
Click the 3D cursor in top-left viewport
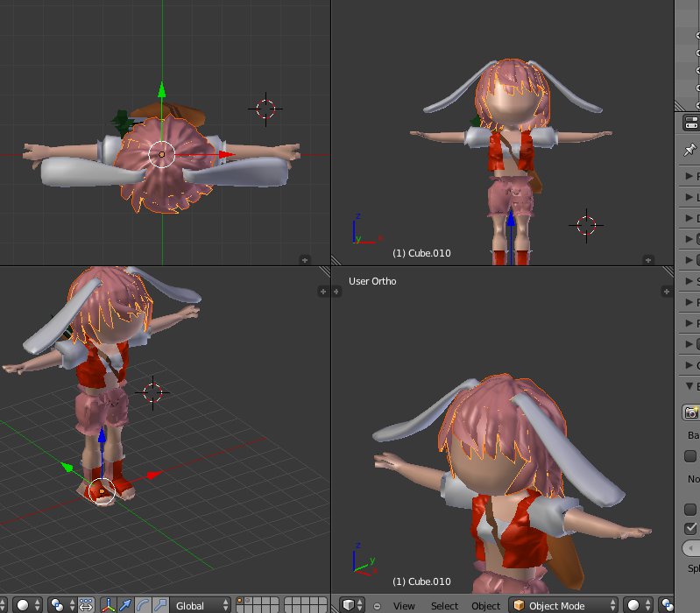pos(265,109)
